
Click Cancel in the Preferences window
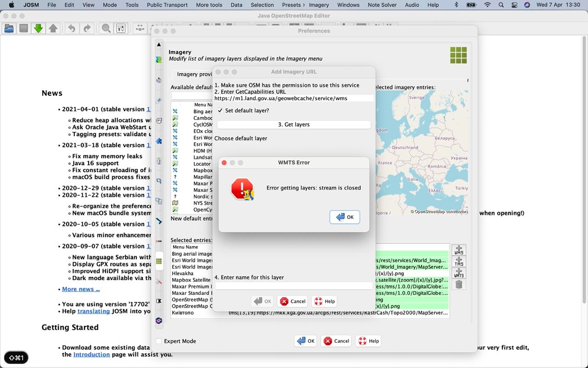pos(336,341)
